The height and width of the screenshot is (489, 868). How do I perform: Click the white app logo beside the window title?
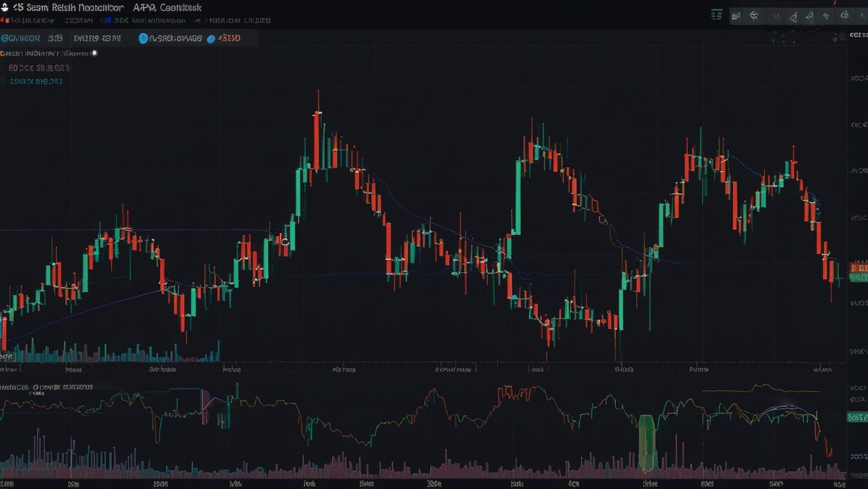coord(5,7)
